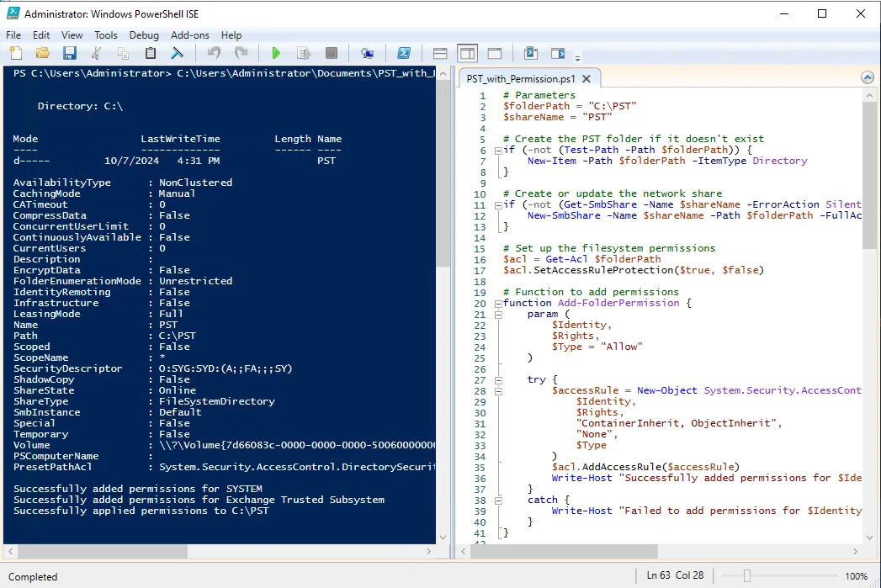Image resolution: width=881 pixels, height=588 pixels.
Task: Clear the console pane icon
Action: 177,53
